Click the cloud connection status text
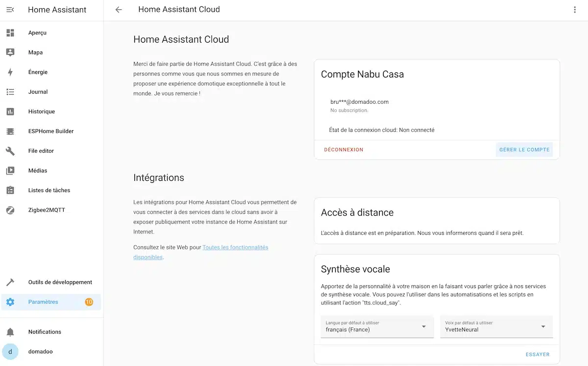The height and width of the screenshot is (366, 588). click(x=382, y=130)
